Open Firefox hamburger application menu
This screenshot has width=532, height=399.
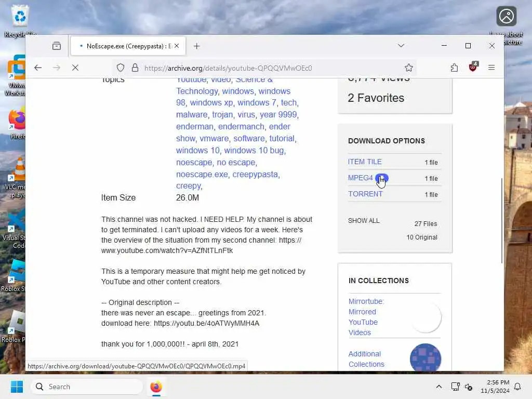pyautogui.click(x=491, y=68)
